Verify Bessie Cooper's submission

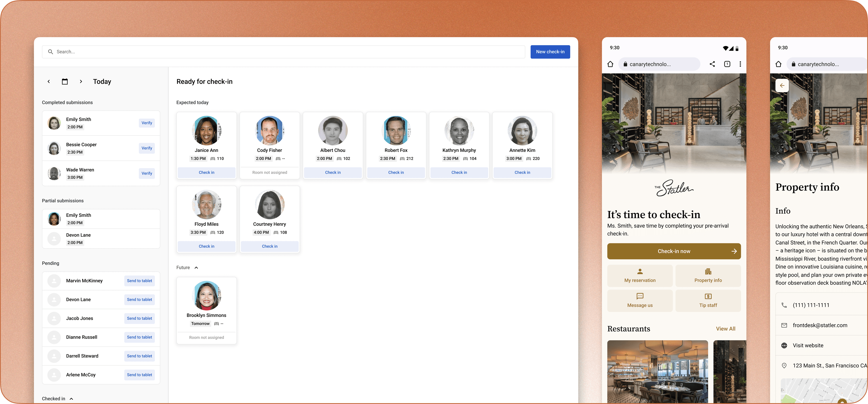point(147,148)
